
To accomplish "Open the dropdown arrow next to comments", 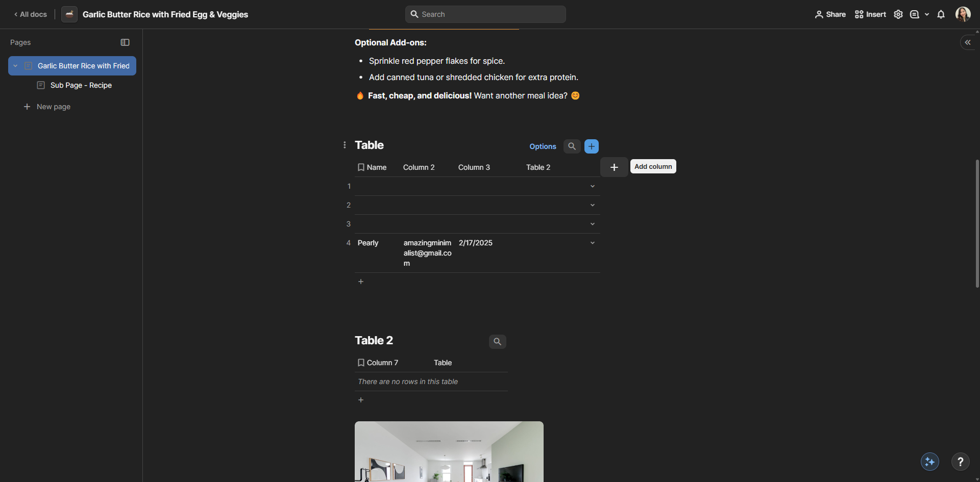I will point(927,14).
